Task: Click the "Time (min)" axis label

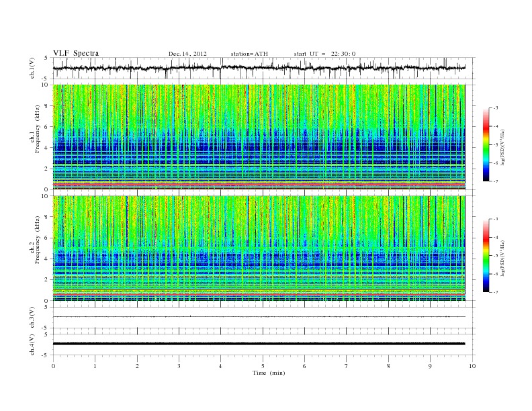Action: (x=269, y=373)
